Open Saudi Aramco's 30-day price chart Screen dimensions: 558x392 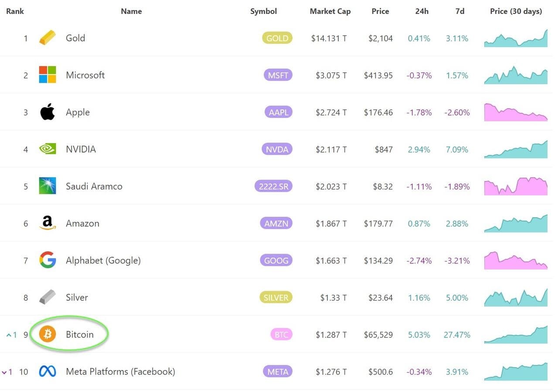coord(516,186)
